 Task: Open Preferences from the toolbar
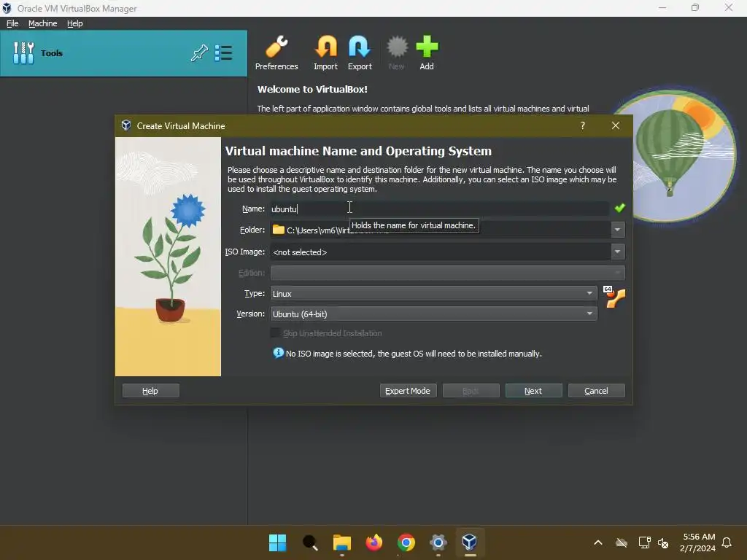click(276, 52)
